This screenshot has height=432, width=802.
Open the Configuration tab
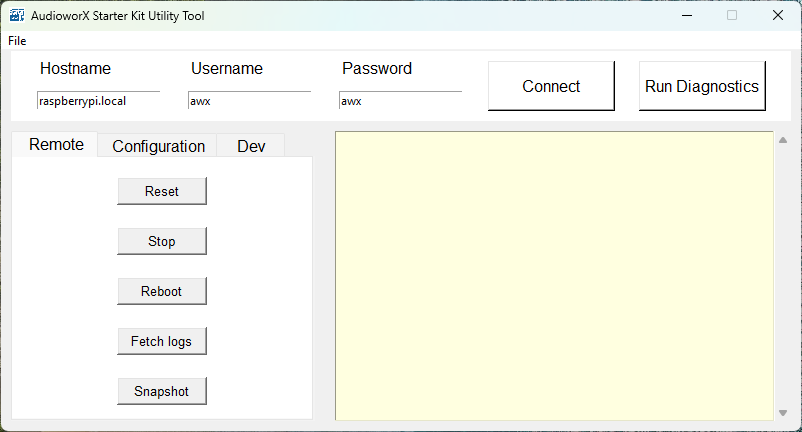pos(158,146)
